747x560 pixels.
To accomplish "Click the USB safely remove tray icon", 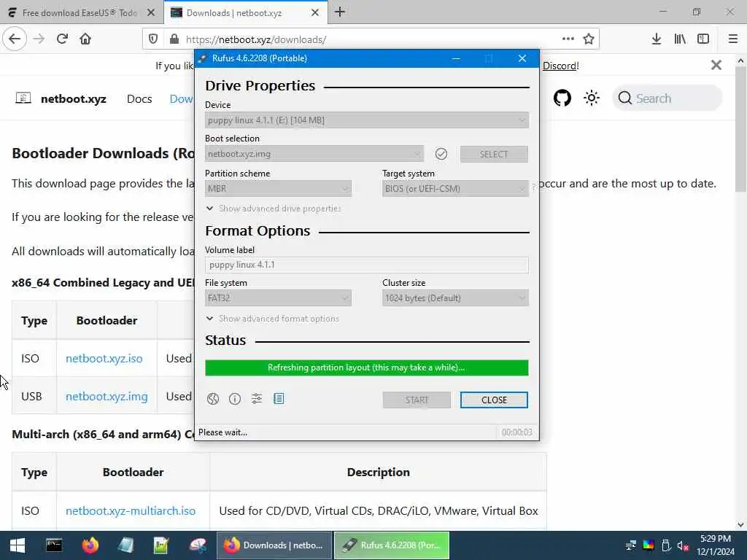I will [x=666, y=545].
